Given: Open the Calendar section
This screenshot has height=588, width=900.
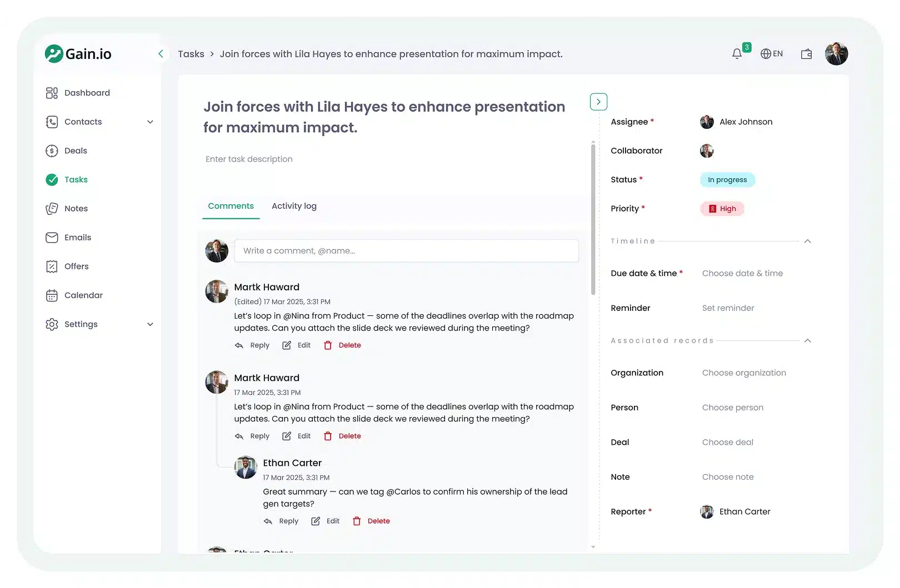Looking at the screenshot, I should (83, 295).
